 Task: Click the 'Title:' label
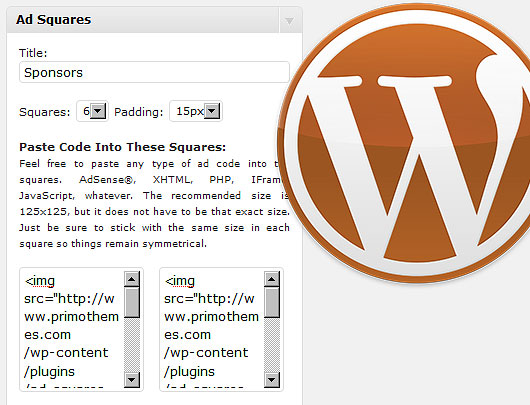coord(33,53)
